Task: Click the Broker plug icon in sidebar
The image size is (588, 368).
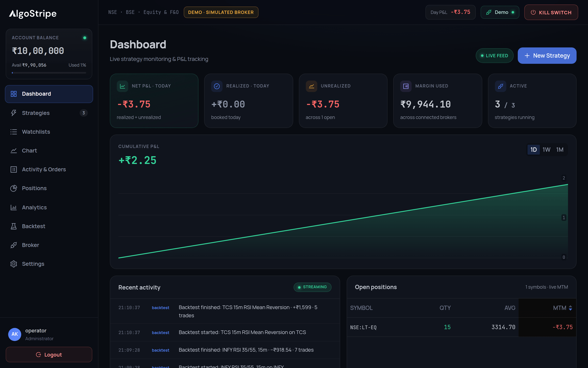Action: 14,245
